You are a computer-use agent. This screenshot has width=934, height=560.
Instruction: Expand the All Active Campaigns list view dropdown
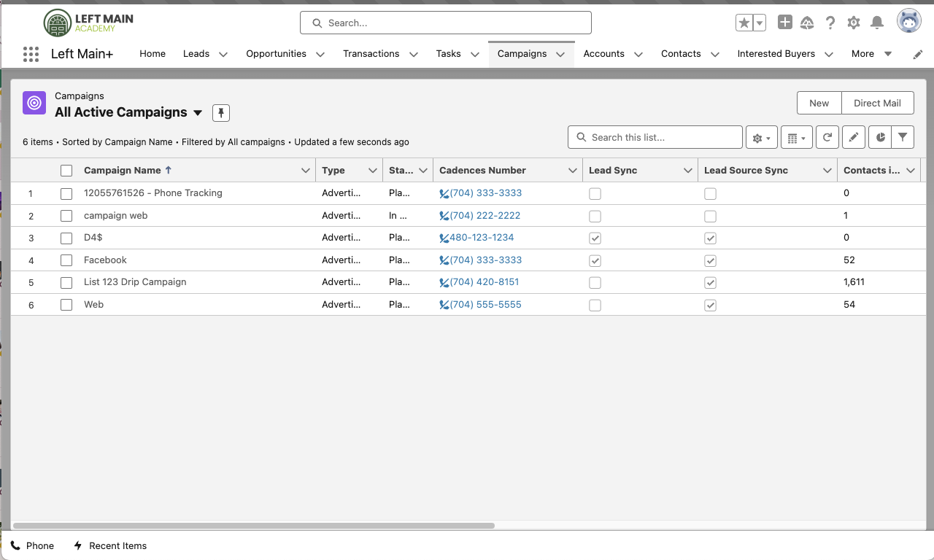tap(198, 113)
